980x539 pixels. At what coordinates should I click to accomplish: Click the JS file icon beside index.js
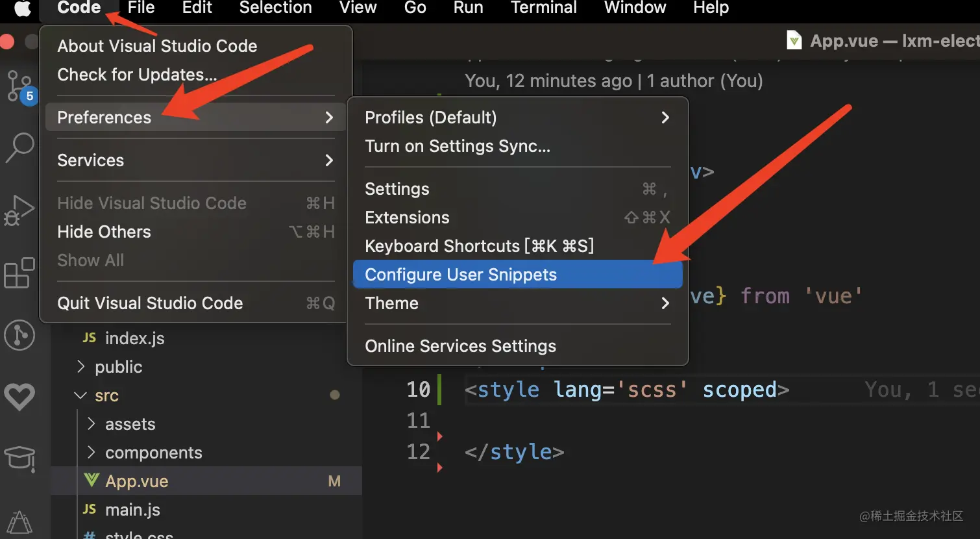point(90,338)
